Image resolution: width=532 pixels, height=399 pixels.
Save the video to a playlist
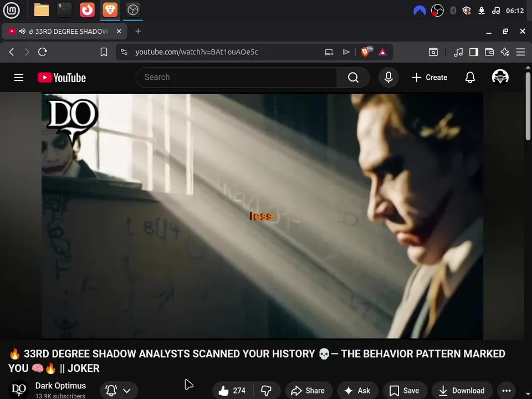405,391
